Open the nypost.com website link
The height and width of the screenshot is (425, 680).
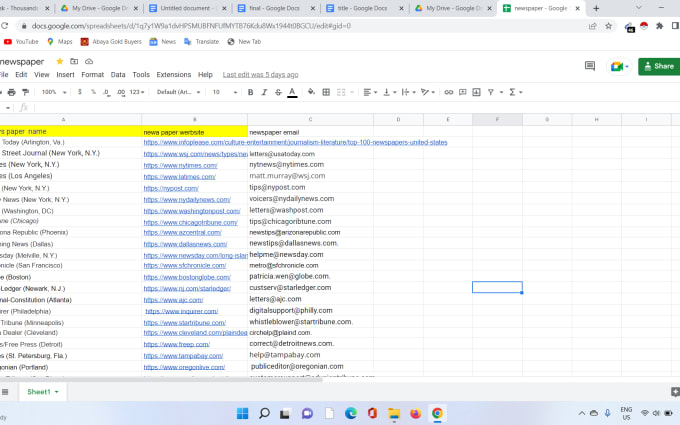coord(171,189)
